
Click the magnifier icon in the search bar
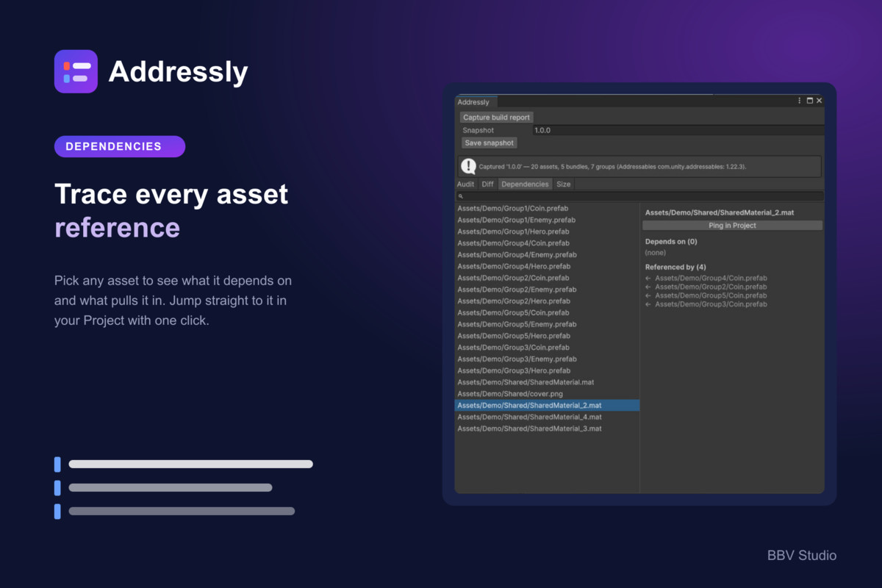click(461, 197)
